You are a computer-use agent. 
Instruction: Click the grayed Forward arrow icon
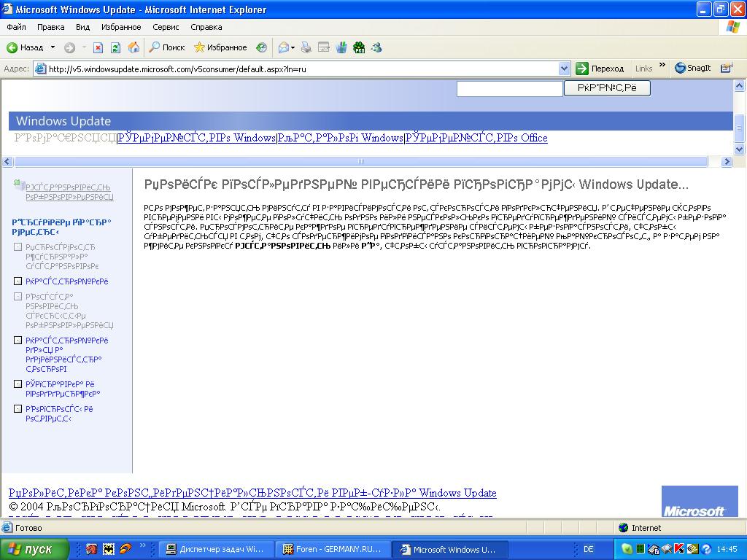(x=69, y=47)
